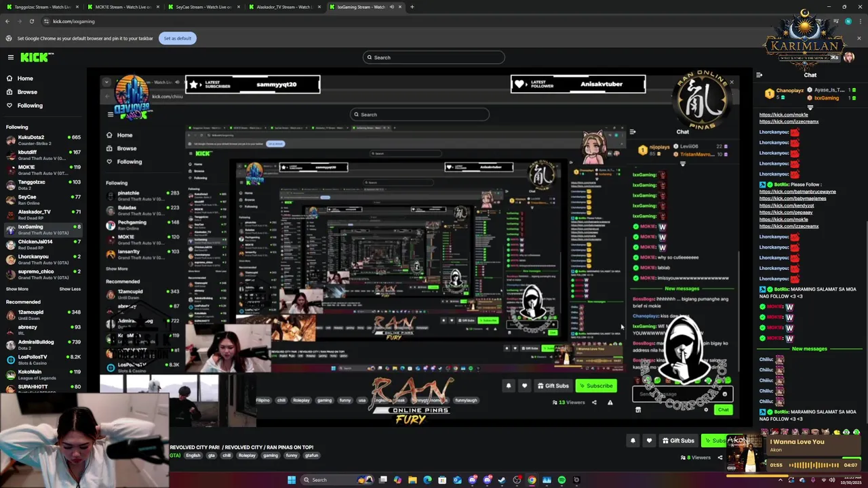Expand chat leaderboard down arrow
This screenshot has height=488, width=868.
point(810,107)
